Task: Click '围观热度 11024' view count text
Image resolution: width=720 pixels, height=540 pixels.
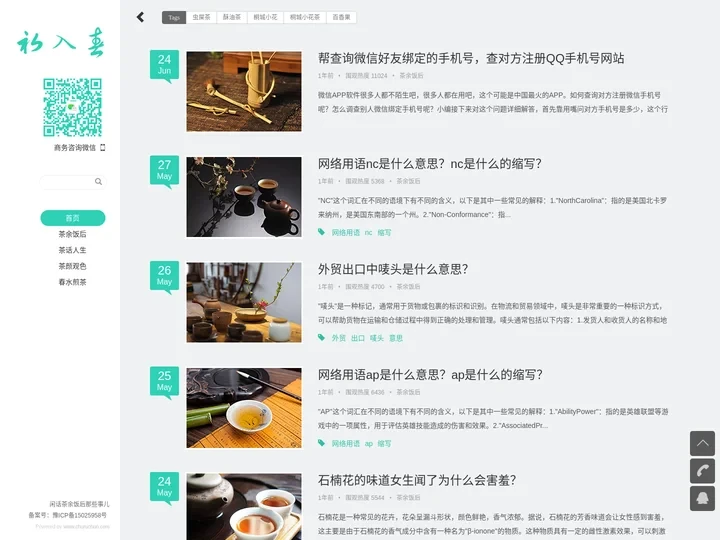Action: tap(366, 75)
